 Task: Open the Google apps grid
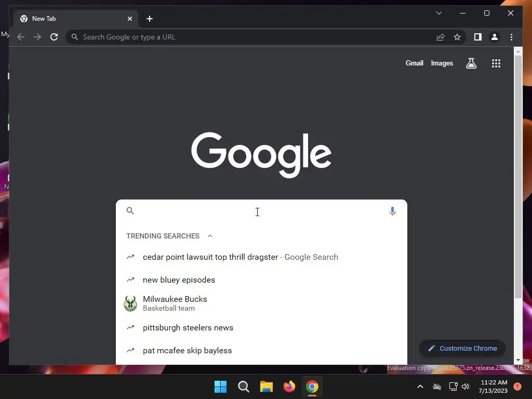[496, 63]
